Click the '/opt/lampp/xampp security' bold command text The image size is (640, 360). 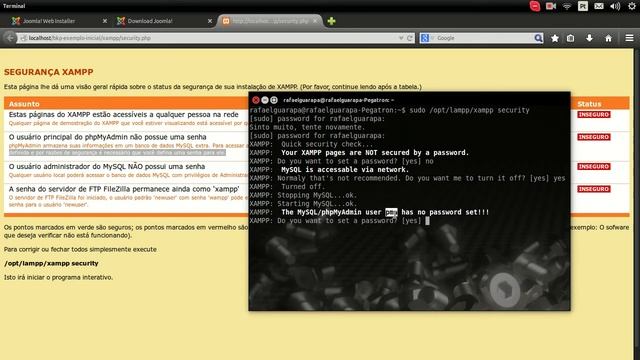[x=51, y=263]
